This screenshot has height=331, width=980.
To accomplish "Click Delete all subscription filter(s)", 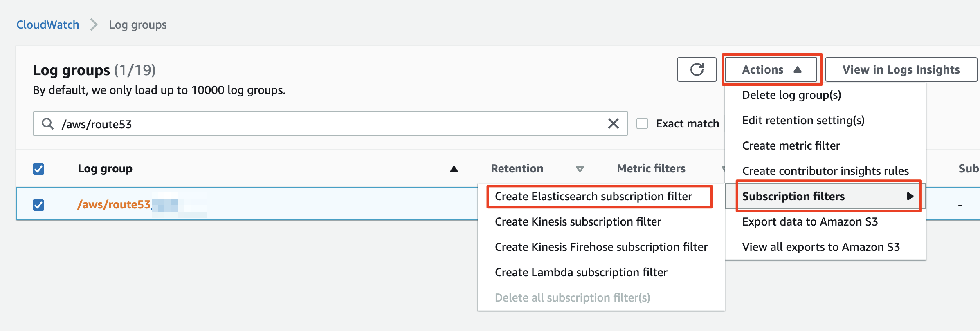I will [572, 297].
